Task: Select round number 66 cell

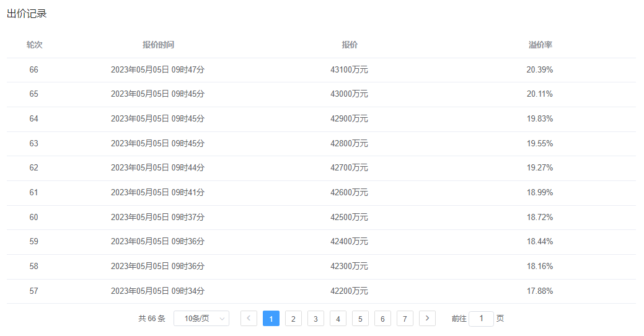Action: 33,70
